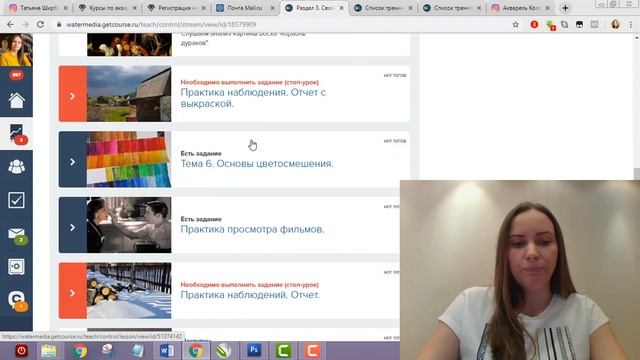The height and width of the screenshot is (360, 640).
Task: Open the Chrome profile avatar
Action: pos(616,24)
